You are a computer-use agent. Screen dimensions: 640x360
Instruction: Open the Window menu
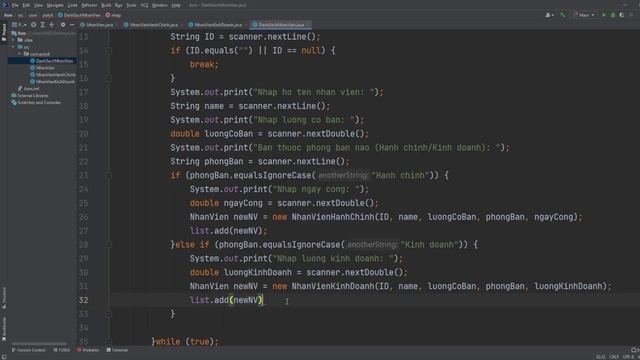point(160,5)
